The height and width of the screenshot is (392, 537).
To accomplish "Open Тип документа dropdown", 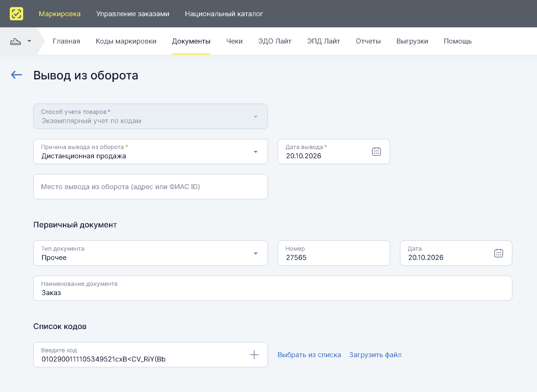I will pos(151,253).
